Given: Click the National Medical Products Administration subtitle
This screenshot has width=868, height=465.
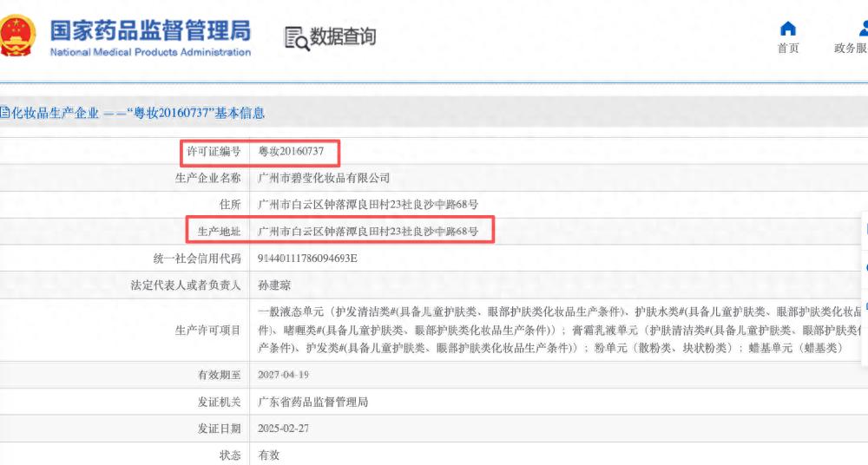Looking at the screenshot, I should point(150,52).
